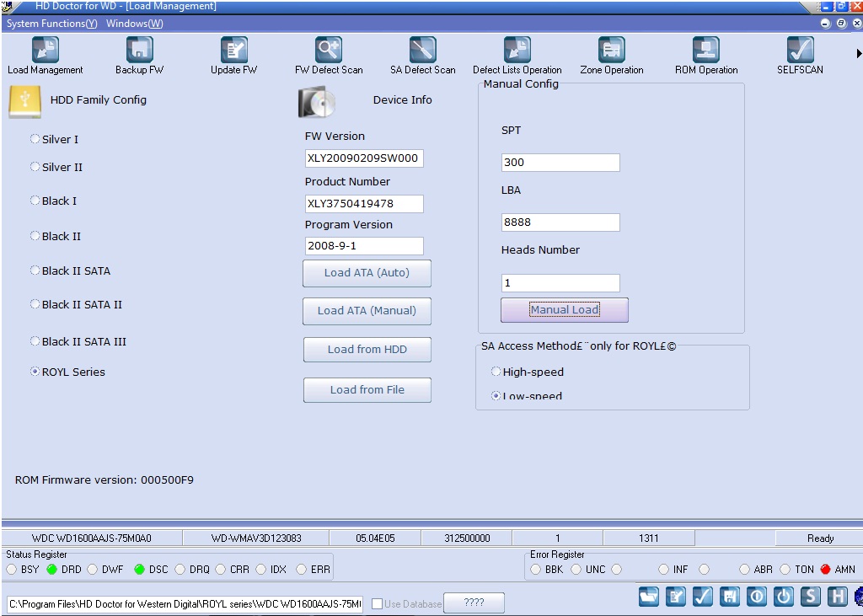This screenshot has height=616, width=863.
Task: Choose the Black II radio option
Action: click(35, 236)
